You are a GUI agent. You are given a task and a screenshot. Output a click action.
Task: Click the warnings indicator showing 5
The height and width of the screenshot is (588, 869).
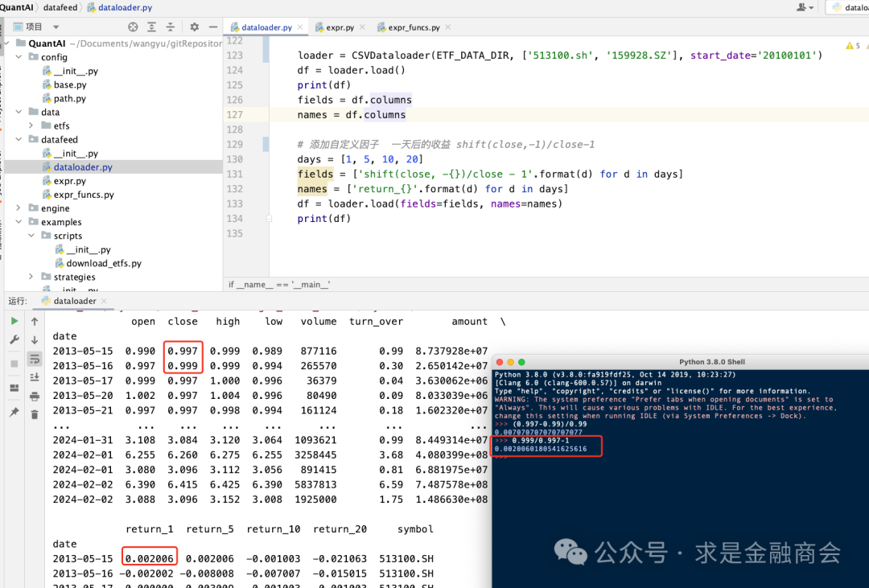pyautogui.click(x=852, y=45)
